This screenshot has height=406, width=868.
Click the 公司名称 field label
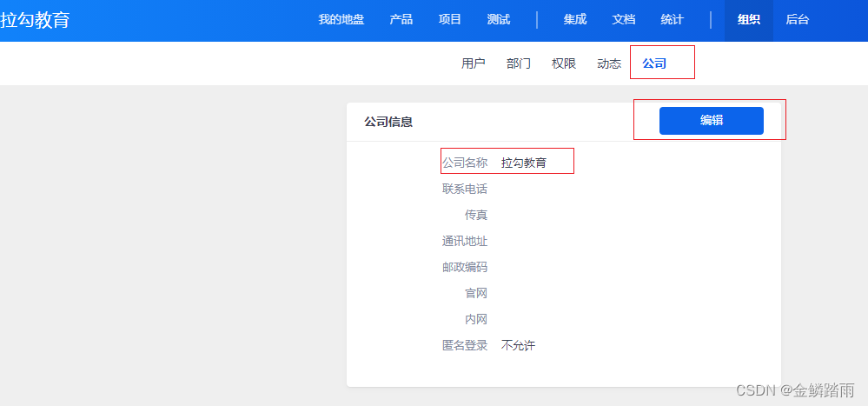point(465,163)
